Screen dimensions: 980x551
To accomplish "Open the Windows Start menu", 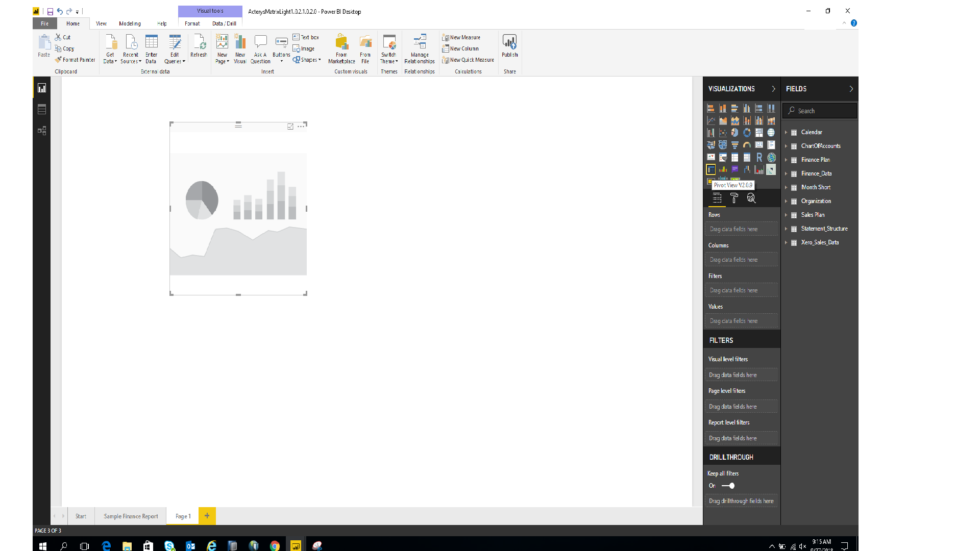I will click(43, 546).
